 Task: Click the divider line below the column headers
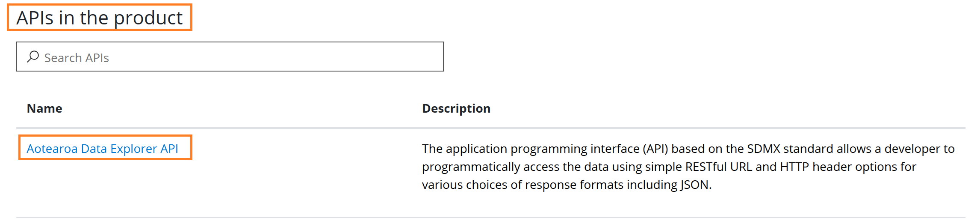point(490,128)
